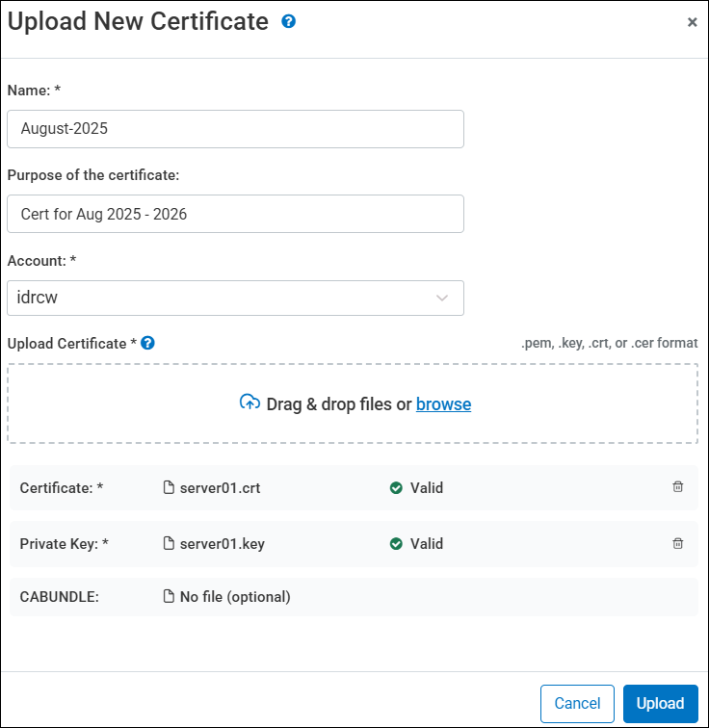Delete the server01.crt certificate file
The height and width of the screenshot is (728, 709).
click(x=677, y=487)
